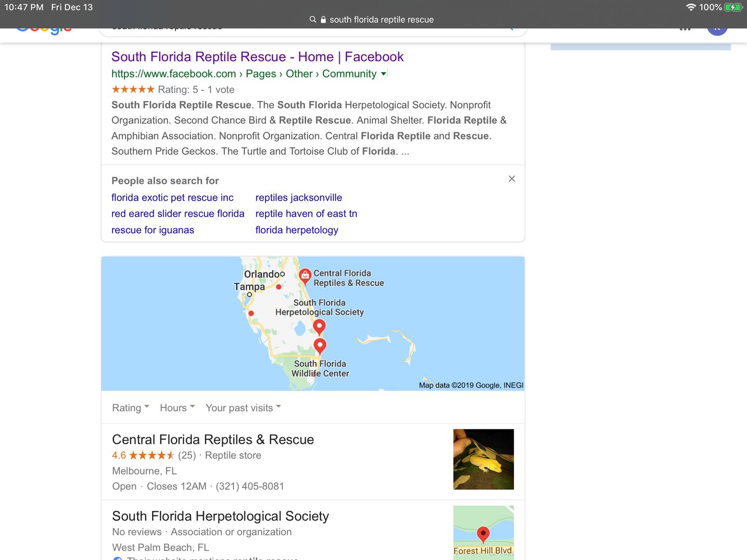This screenshot has height=560, width=747.
Task: Click the South Florida Herpetological Society map pin
Action: click(x=319, y=326)
